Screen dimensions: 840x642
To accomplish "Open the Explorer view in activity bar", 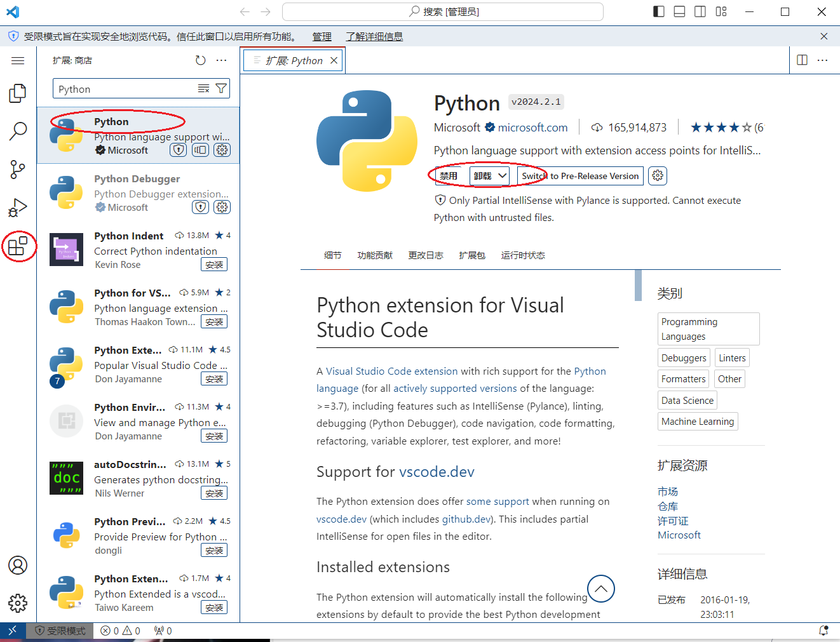I will click(18, 93).
